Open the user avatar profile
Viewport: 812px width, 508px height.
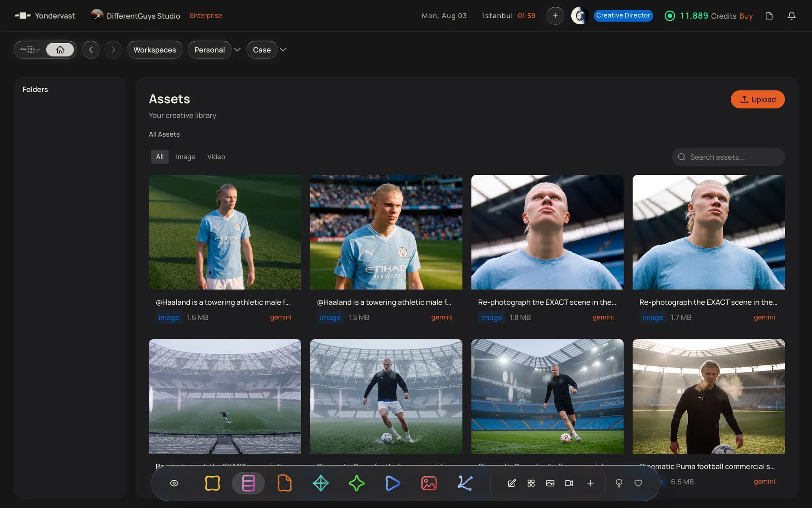pyautogui.click(x=580, y=15)
